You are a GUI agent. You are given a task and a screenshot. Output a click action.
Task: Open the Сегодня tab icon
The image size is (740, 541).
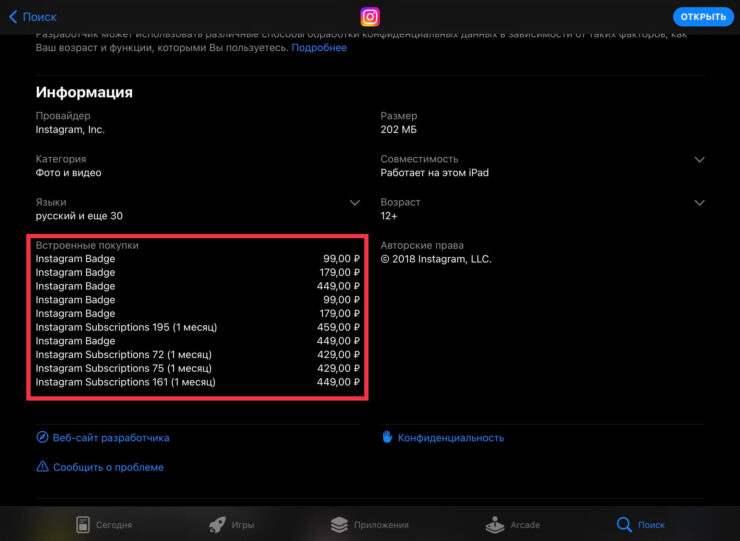pos(84,524)
